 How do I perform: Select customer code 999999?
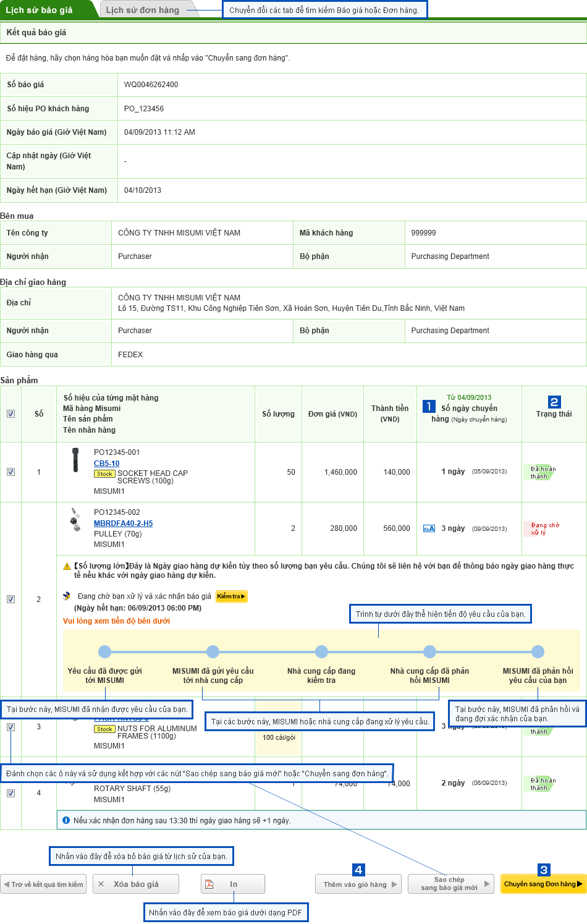(x=424, y=233)
